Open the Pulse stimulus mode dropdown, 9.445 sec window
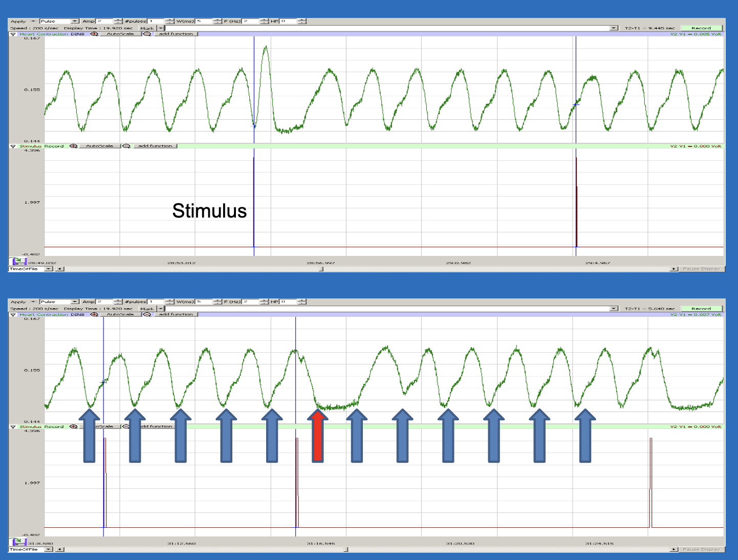The height and width of the screenshot is (560, 738). 75,21
